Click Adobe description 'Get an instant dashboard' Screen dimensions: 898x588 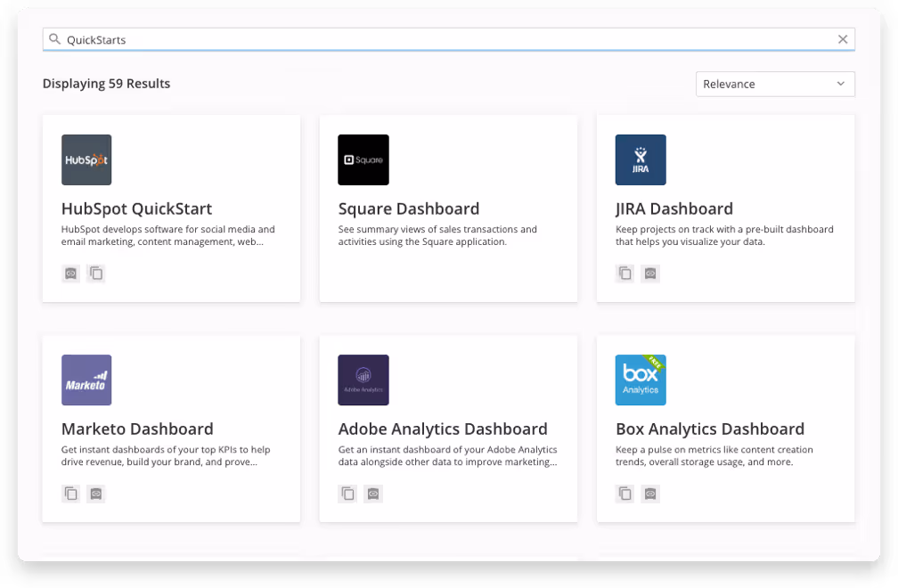(x=447, y=456)
